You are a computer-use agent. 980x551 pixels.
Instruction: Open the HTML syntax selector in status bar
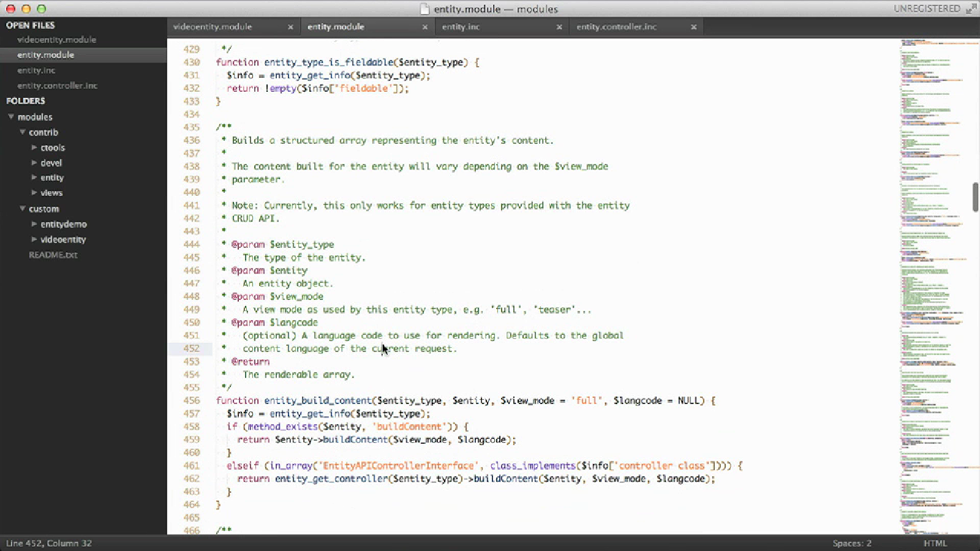pyautogui.click(x=935, y=543)
